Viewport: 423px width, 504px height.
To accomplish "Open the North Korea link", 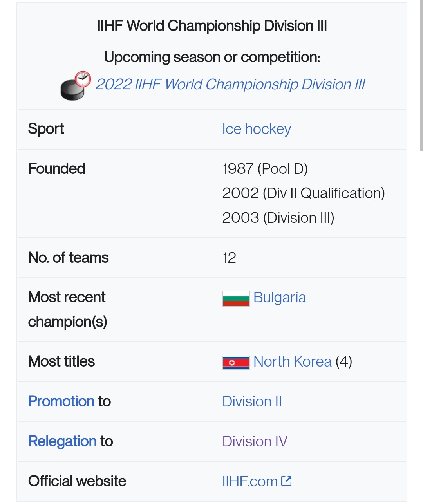I will [293, 361].
